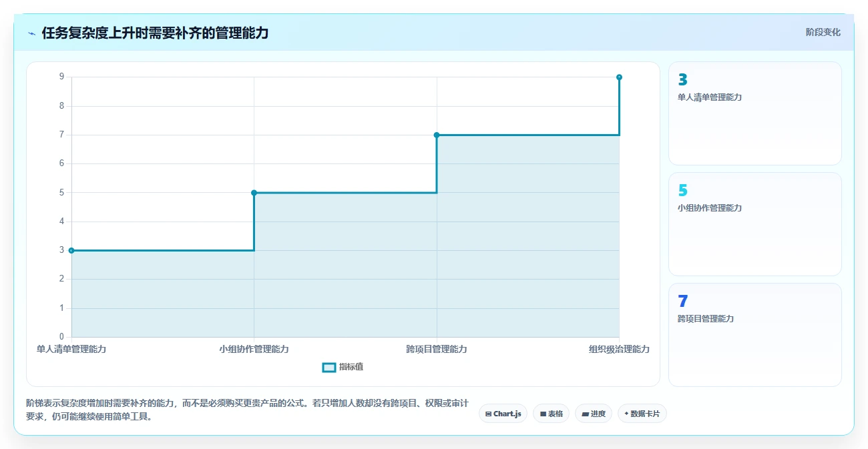Click the card caption 跨项目管理能力
The height and width of the screenshot is (449, 868).
tap(706, 319)
